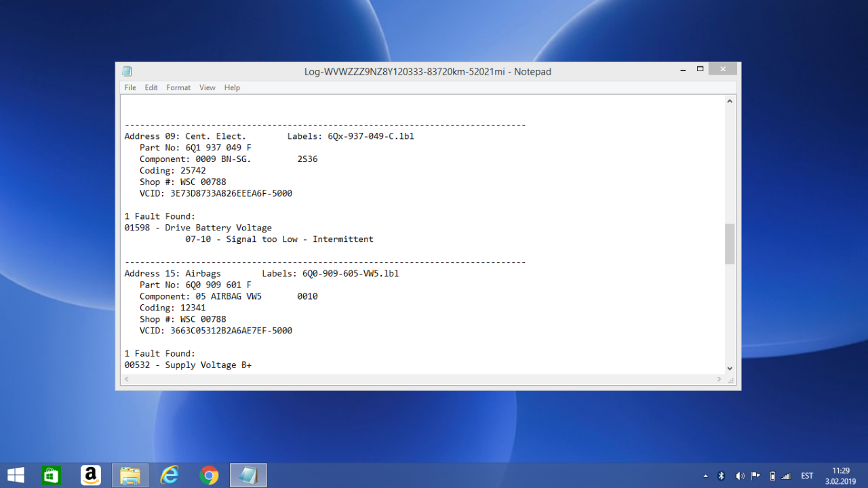Click the Notepad taskbar button
This screenshot has height=488, width=868.
(x=248, y=475)
